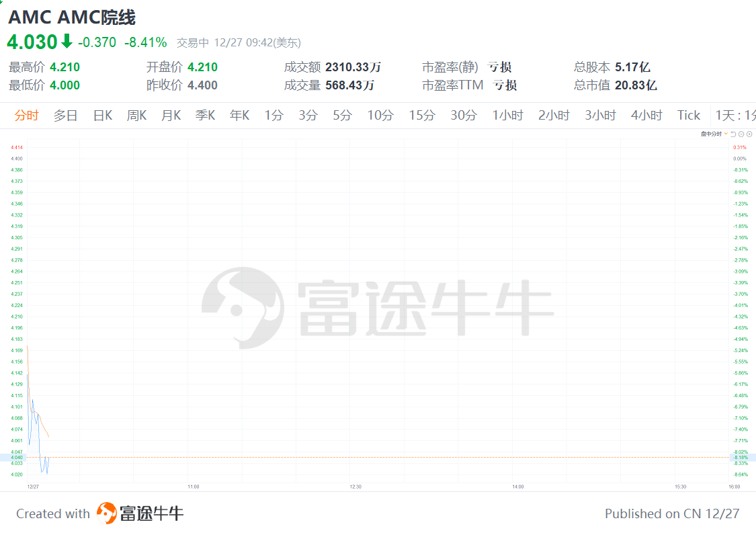Click the stock title AMC AMC院线
The width and height of the screenshot is (756, 535).
[x=72, y=17]
